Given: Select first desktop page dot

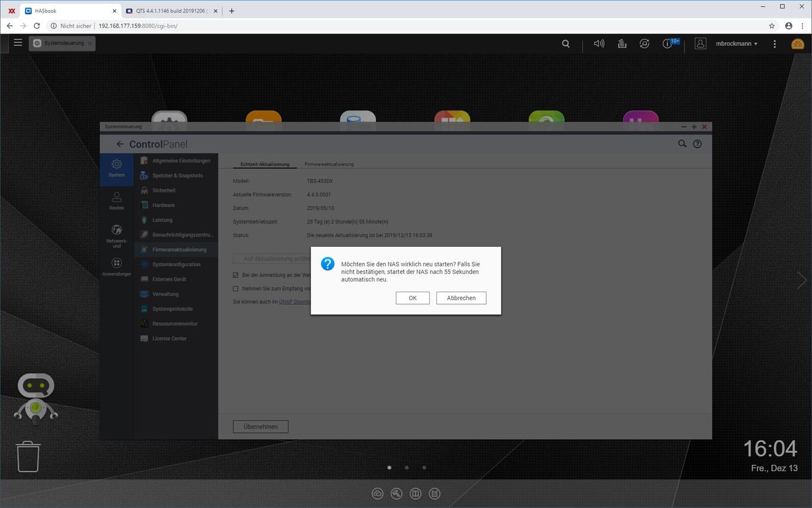Looking at the screenshot, I should [389, 468].
